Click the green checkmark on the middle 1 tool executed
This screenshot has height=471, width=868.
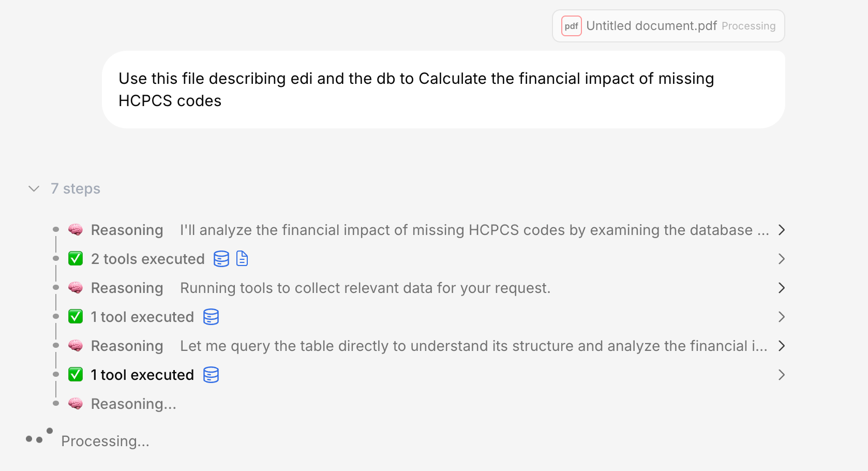[x=76, y=317]
